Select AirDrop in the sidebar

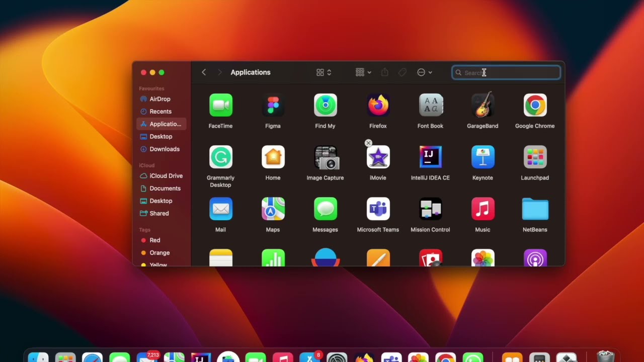(161, 99)
